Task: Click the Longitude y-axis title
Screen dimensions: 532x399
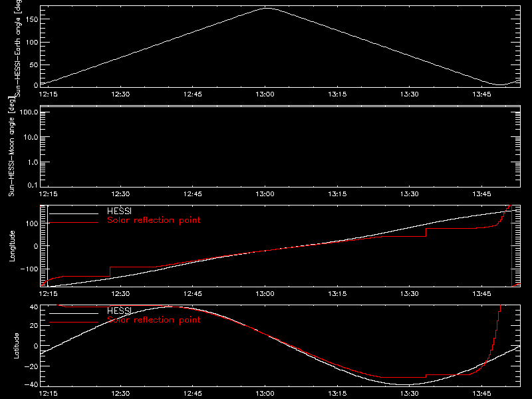Action: (12, 246)
